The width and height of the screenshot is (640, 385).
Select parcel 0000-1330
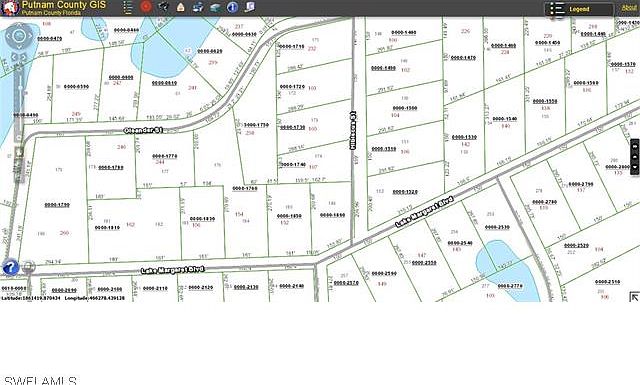(464, 137)
